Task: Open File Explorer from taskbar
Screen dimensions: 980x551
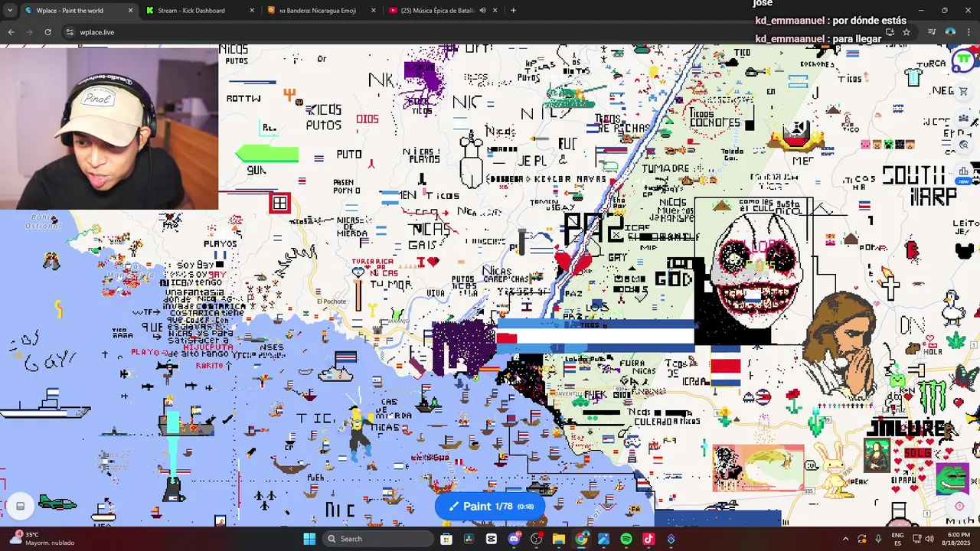Action: coord(559,539)
